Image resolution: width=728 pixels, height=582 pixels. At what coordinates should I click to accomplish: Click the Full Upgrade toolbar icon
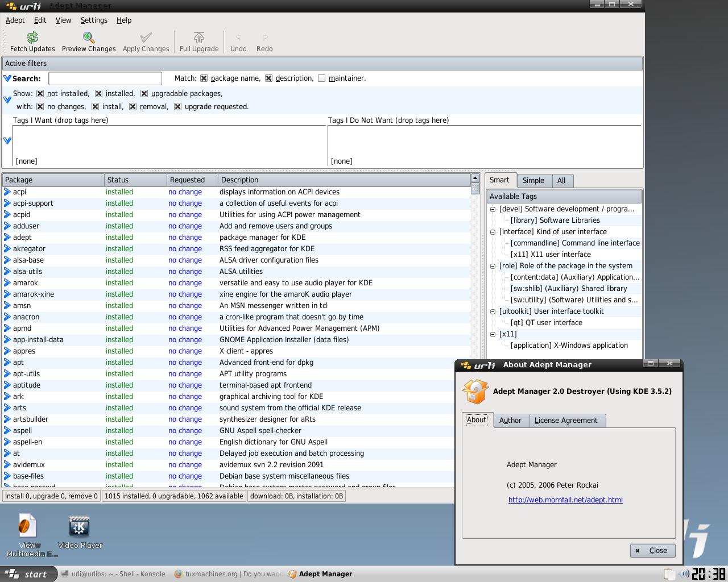click(x=199, y=38)
